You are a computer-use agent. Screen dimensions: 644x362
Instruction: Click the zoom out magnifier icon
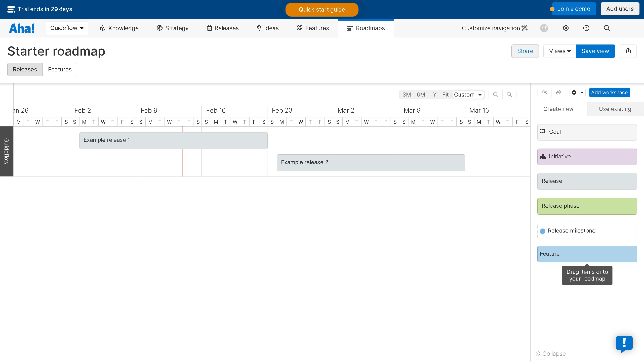(x=509, y=94)
